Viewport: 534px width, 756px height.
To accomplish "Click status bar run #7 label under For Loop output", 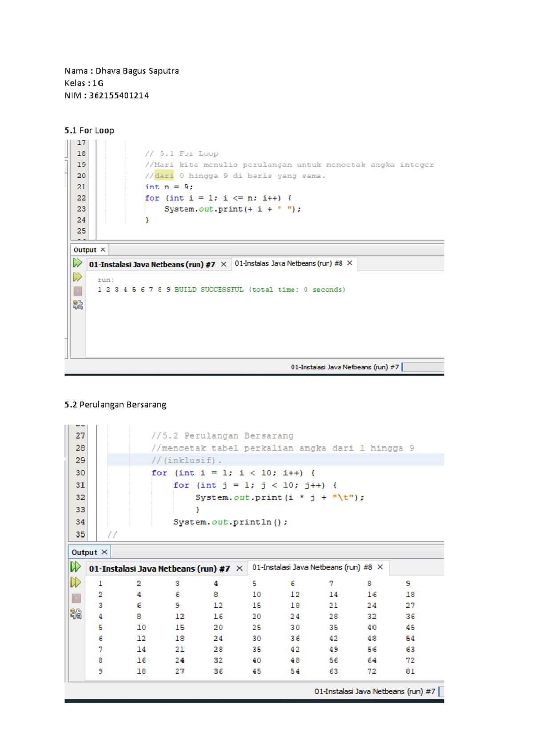I will pos(344,367).
